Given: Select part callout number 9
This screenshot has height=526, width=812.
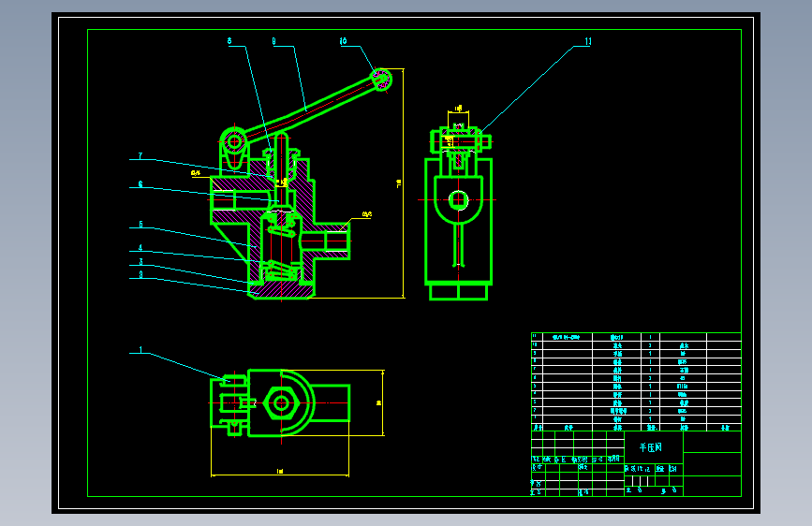Looking at the screenshot, I should [x=274, y=41].
